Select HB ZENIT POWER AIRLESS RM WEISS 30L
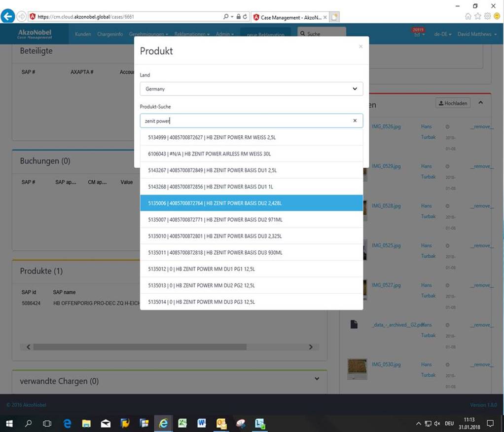This screenshot has width=504, height=432. (x=252, y=154)
